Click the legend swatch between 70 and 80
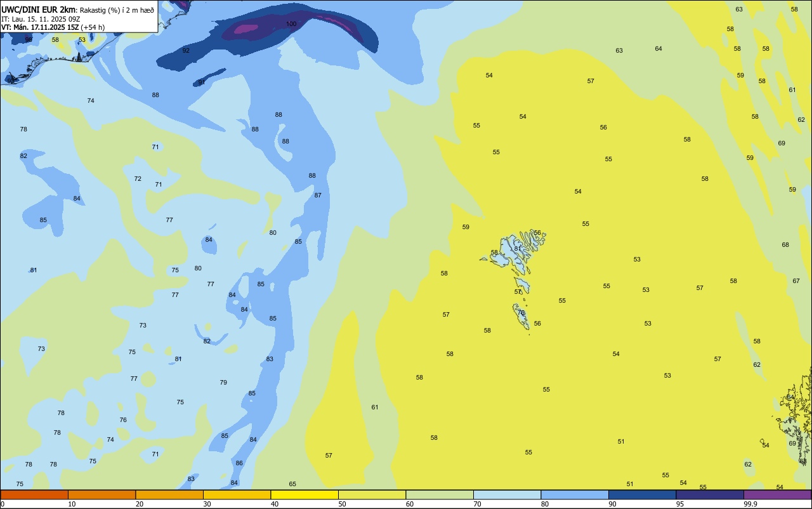This screenshot has height=509, width=812. [507, 494]
